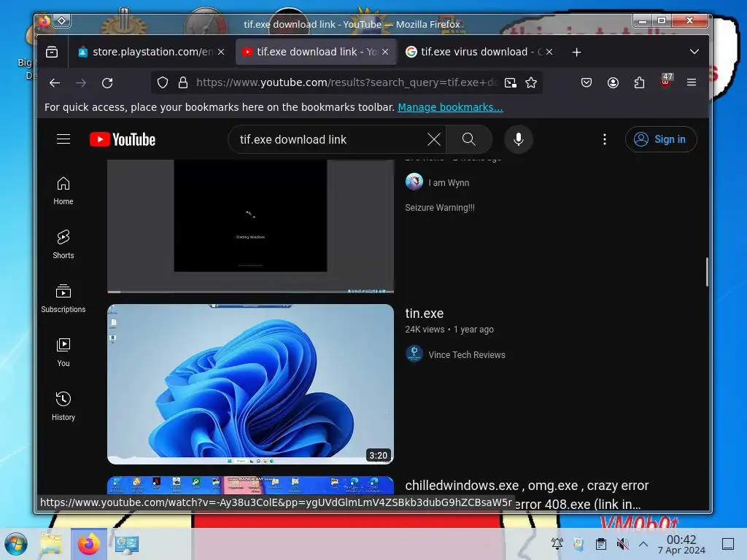The height and width of the screenshot is (560, 747).
Task: Open Firefox View icon left of tabs
Action: click(x=52, y=52)
